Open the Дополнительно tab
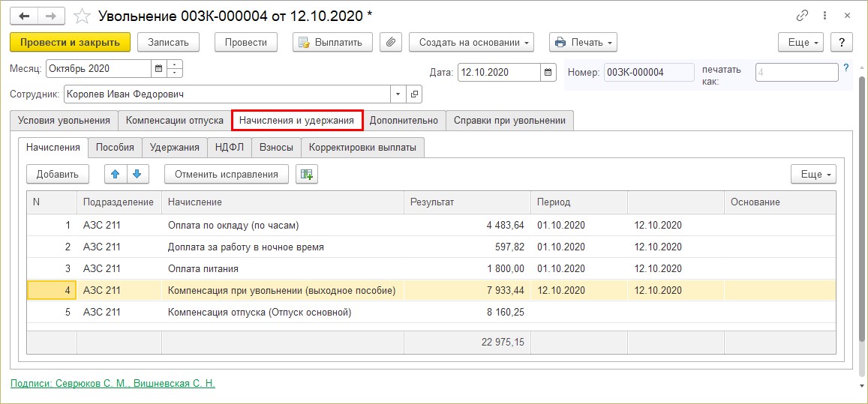This screenshot has width=868, height=404. 404,121
